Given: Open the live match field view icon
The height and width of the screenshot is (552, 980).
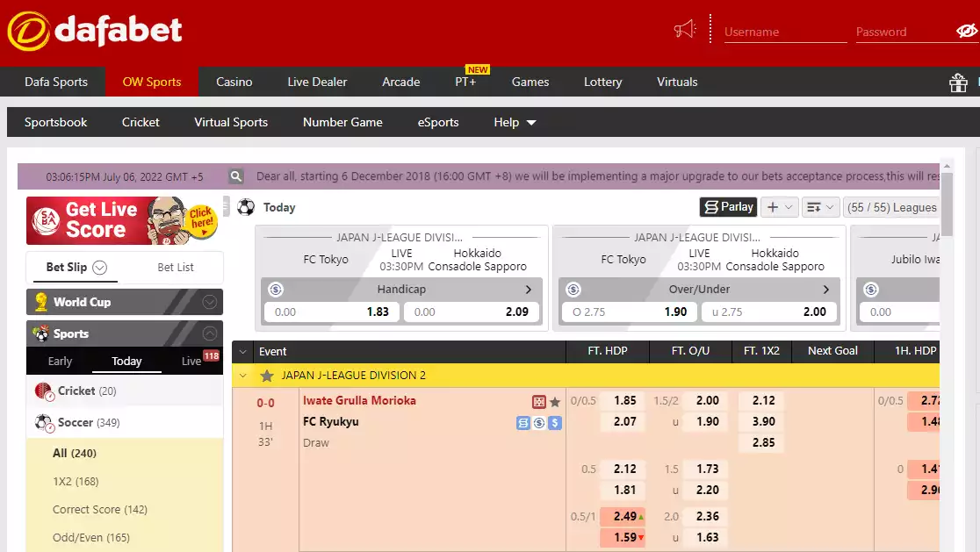Looking at the screenshot, I should pos(539,401).
